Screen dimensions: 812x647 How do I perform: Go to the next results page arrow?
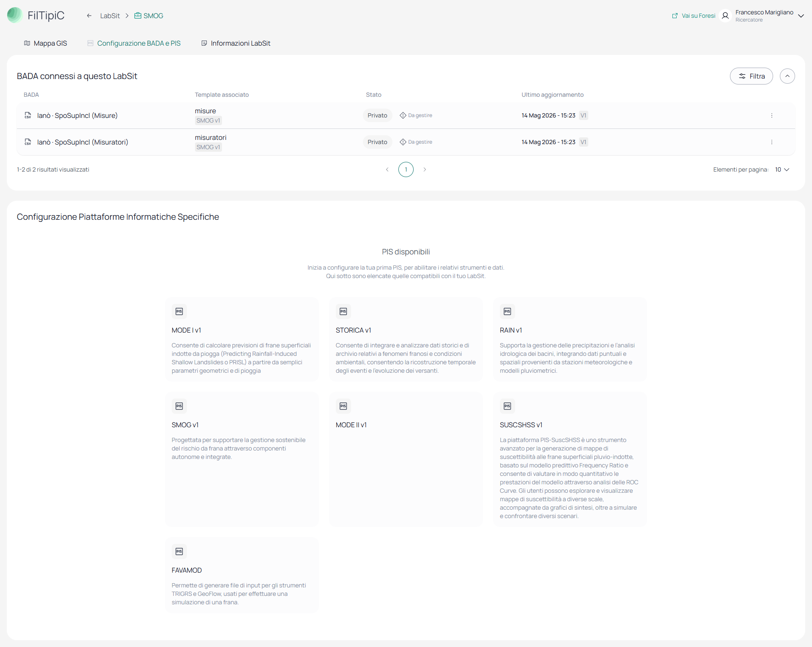tap(425, 169)
